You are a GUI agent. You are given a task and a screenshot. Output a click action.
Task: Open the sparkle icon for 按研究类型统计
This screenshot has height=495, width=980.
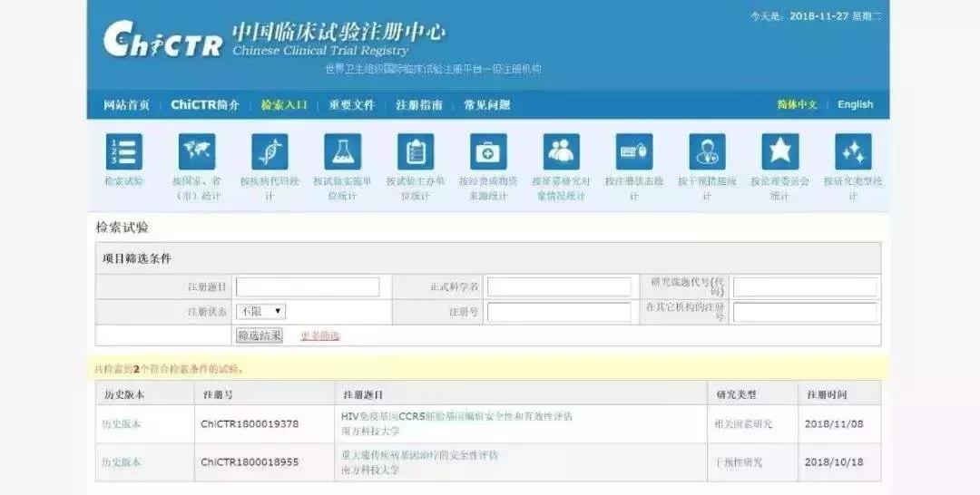[853, 151]
